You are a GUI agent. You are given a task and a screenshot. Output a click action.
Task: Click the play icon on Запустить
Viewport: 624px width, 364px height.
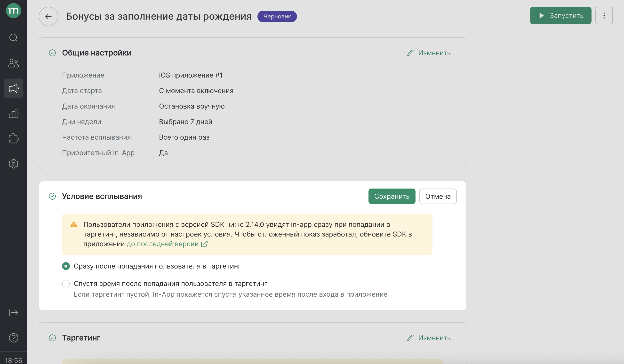coord(542,16)
